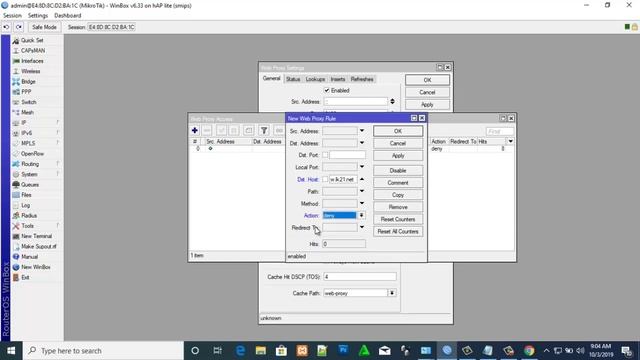Open Bridge in the sidebar

pos(28,82)
